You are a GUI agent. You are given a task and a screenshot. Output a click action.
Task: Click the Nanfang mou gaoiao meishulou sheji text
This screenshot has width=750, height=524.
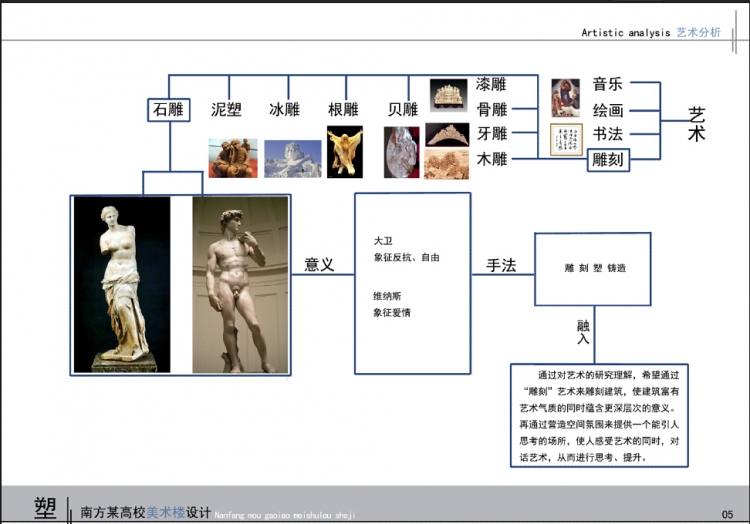pos(285,515)
